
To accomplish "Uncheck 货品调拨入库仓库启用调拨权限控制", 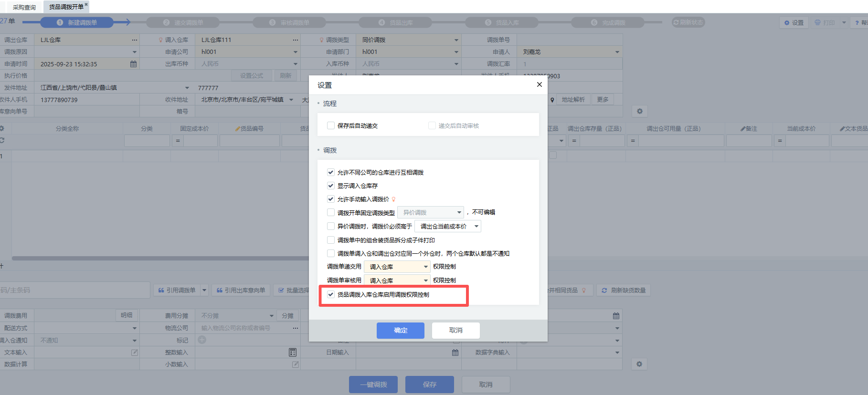I will (331, 294).
